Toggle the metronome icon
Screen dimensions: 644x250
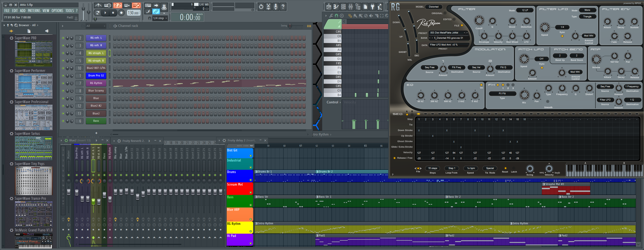98,5
